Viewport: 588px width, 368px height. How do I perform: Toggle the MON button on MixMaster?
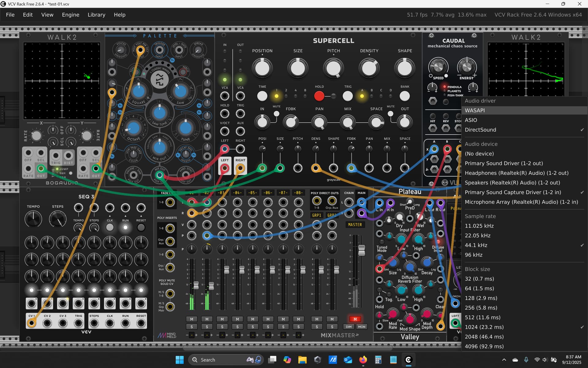coord(362,327)
